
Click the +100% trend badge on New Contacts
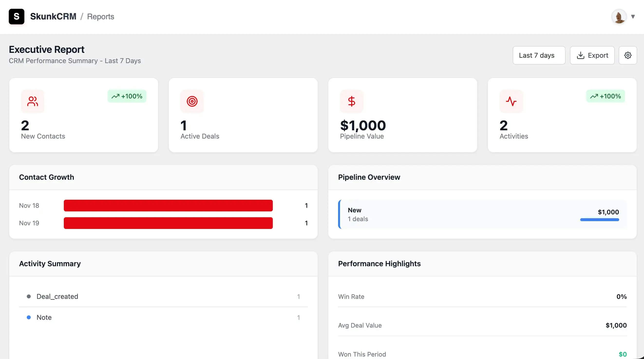tap(127, 96)
